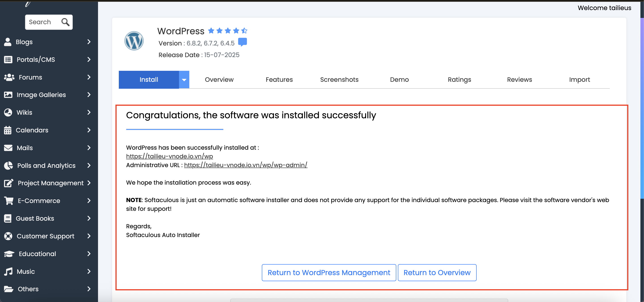Open the wp-admin Administrative URL link
Screen dimensions: 644x302
246,165
